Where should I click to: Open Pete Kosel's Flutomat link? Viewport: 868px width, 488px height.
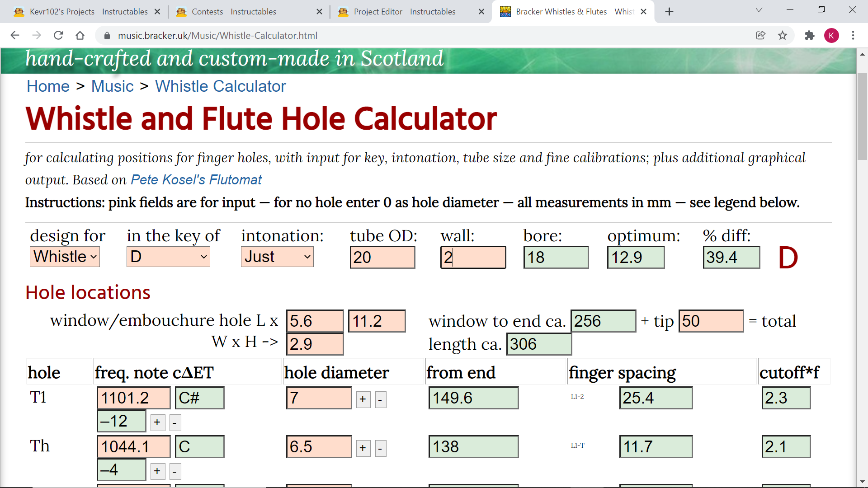[196, 180]
